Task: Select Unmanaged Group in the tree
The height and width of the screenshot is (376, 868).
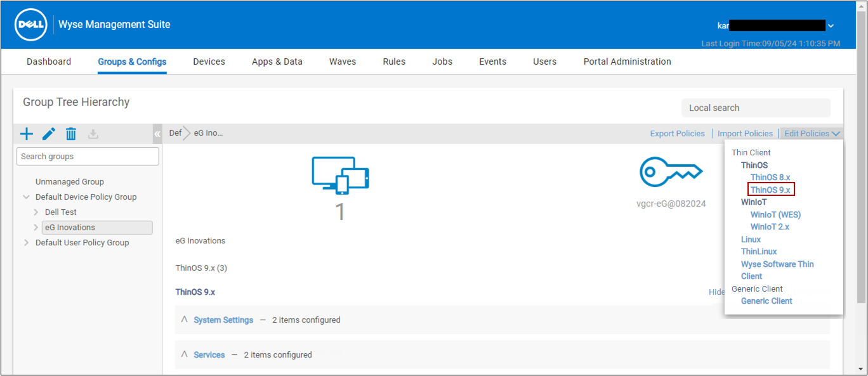Action: tap(70, 182)
